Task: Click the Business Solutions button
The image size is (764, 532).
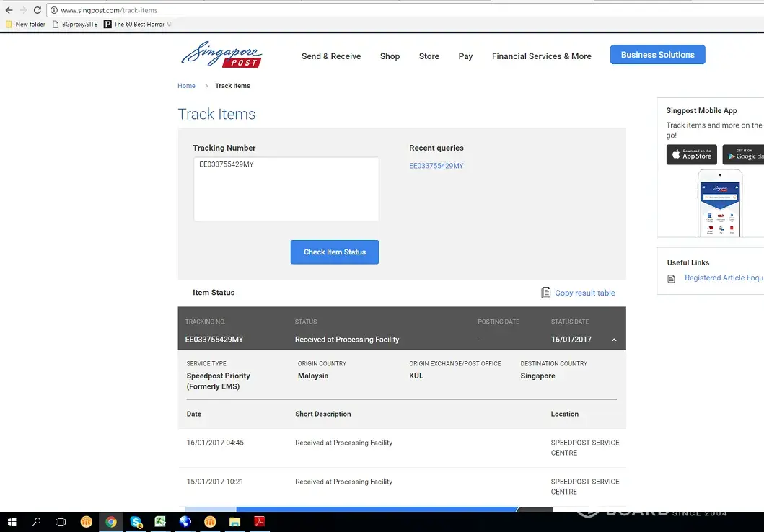Action: [657, 55]
